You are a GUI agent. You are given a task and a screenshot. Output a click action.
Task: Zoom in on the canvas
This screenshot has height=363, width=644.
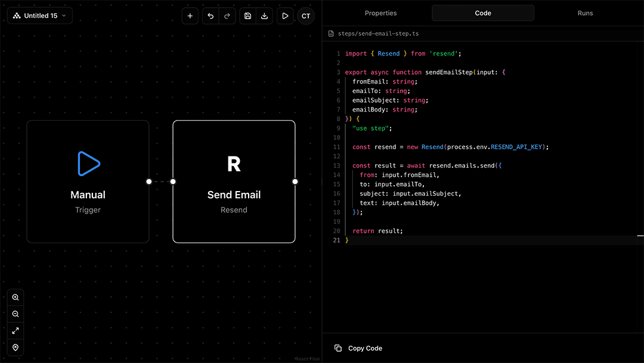tap(16, 297)
